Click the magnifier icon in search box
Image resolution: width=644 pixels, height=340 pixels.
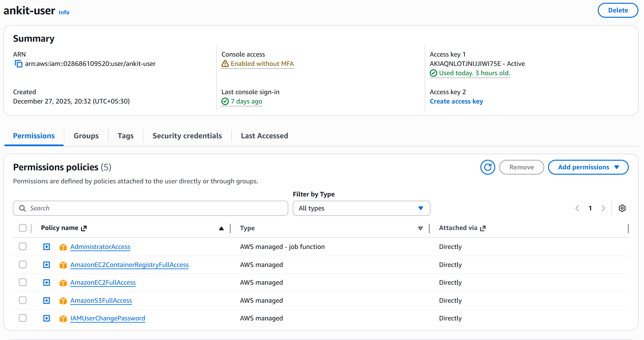pos(22,208)
